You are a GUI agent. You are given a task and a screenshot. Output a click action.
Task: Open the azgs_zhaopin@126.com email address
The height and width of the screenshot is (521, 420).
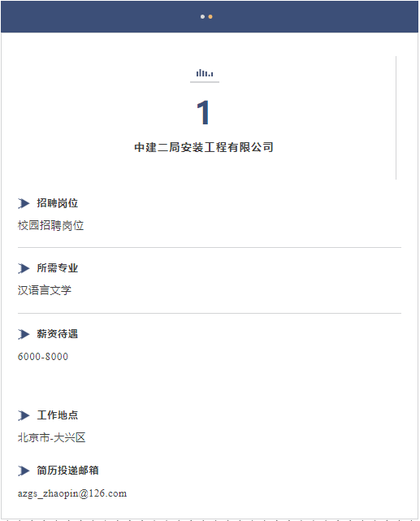pos(72,493)
